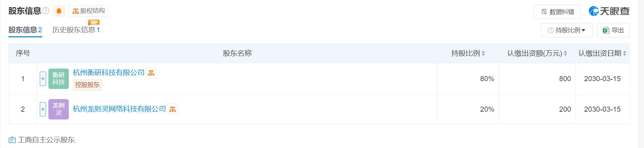644x148 pixels.
Task: Click the 天眼查 logo
Action: (609, 11)
